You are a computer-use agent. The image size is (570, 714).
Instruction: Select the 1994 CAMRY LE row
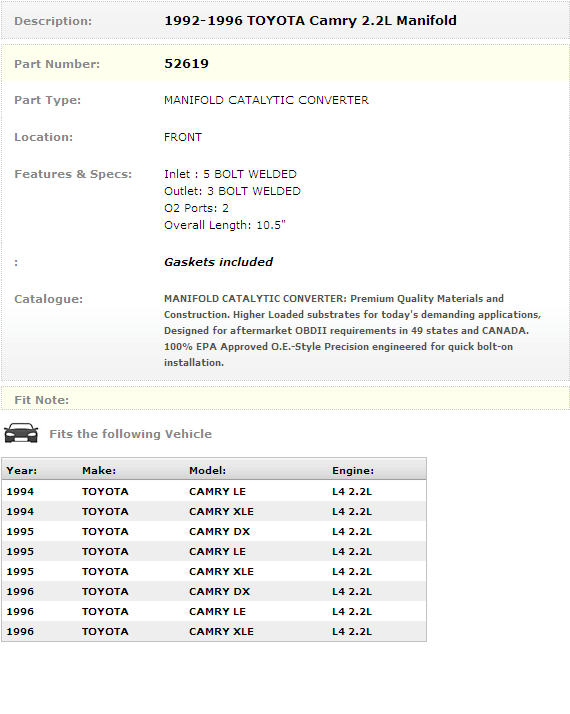[214, 491]
